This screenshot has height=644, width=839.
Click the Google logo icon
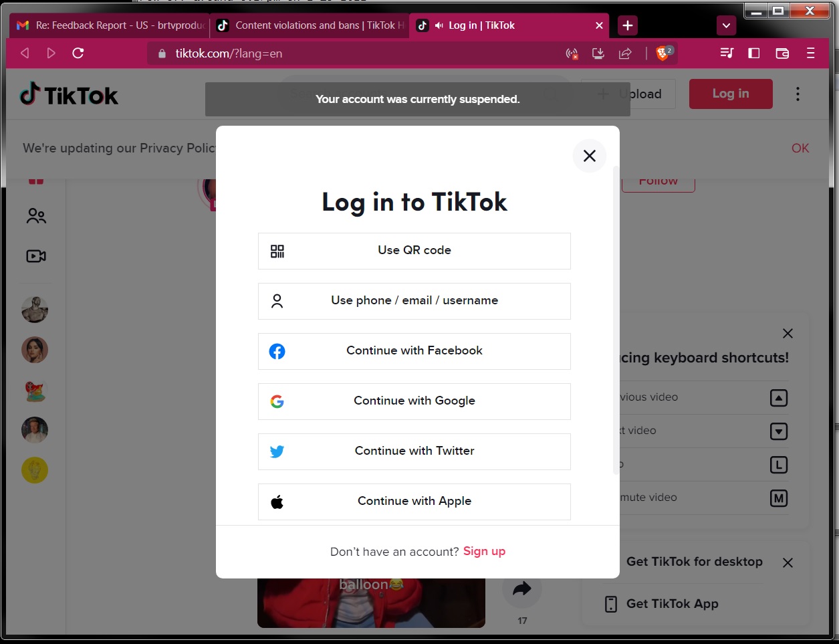tap(277, 401)
